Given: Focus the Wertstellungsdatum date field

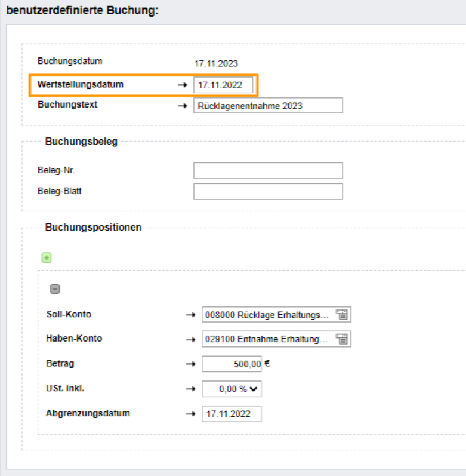Looking at the screenshot, I should pyautogui.click(x=223, y=85).
